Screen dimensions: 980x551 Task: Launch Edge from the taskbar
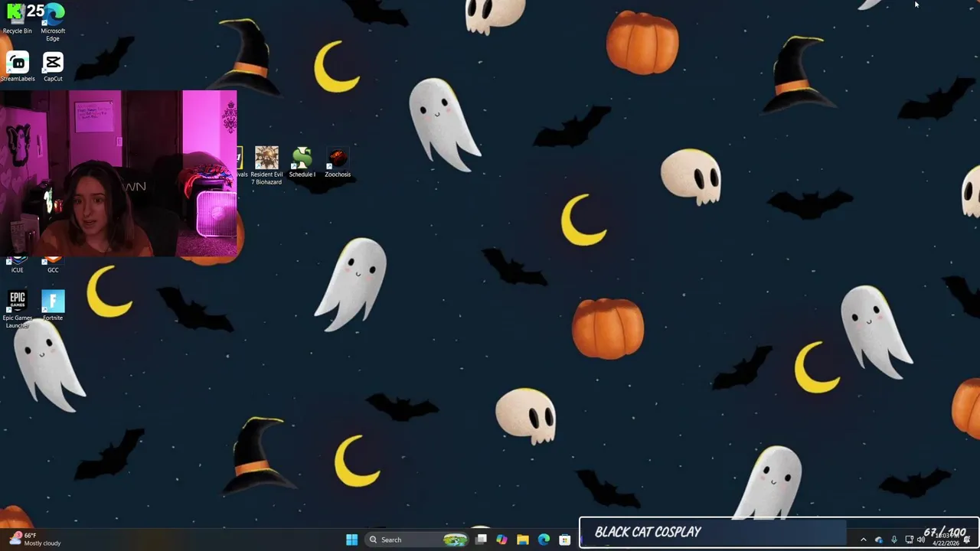coord(544,540)
